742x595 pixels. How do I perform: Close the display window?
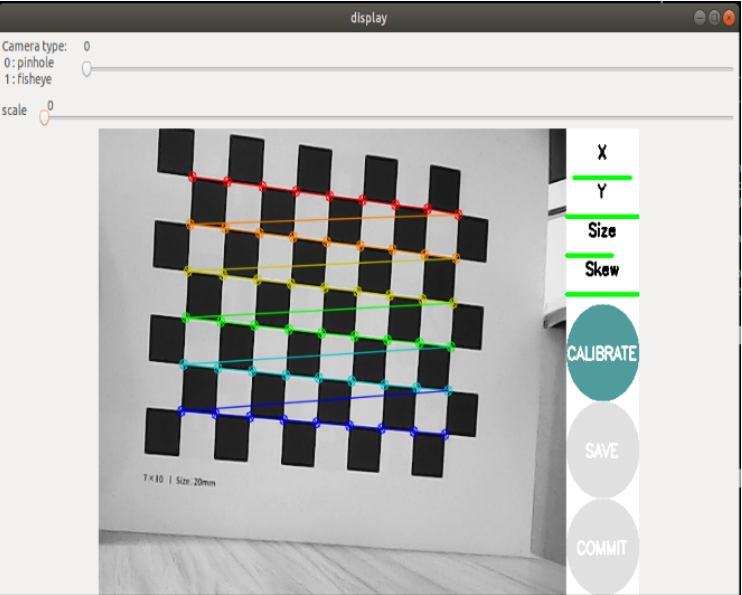729,18
